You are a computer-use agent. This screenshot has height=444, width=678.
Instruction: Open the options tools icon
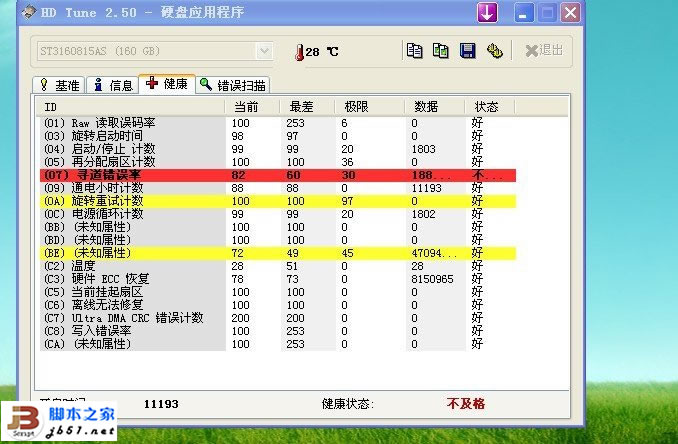click(494, 51)
